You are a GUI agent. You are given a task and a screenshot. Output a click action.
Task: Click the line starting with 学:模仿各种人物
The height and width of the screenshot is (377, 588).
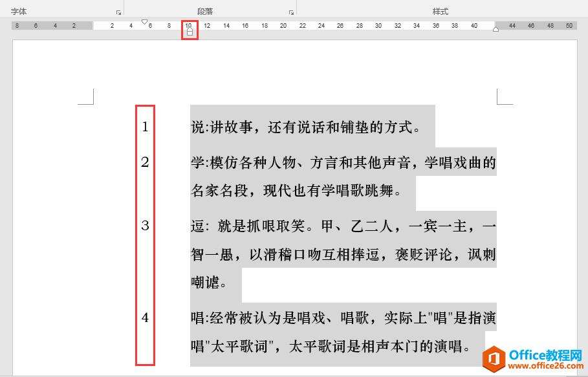[x=343, y=162]
